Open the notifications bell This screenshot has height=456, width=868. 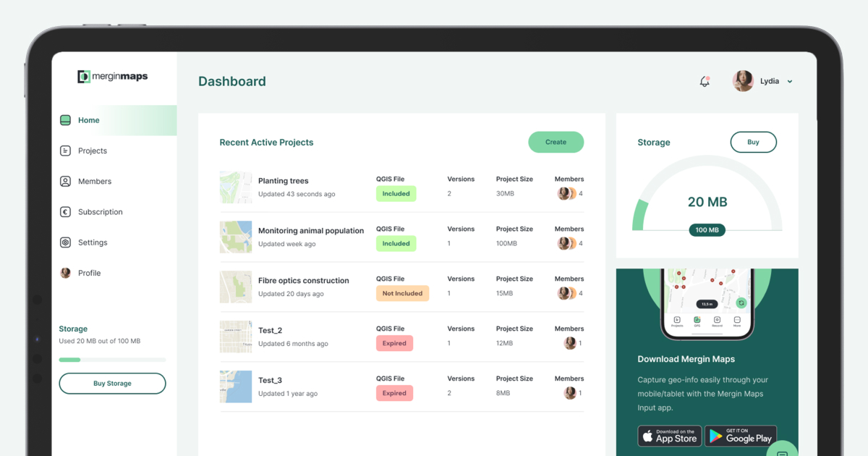click(x=704, y=81)
